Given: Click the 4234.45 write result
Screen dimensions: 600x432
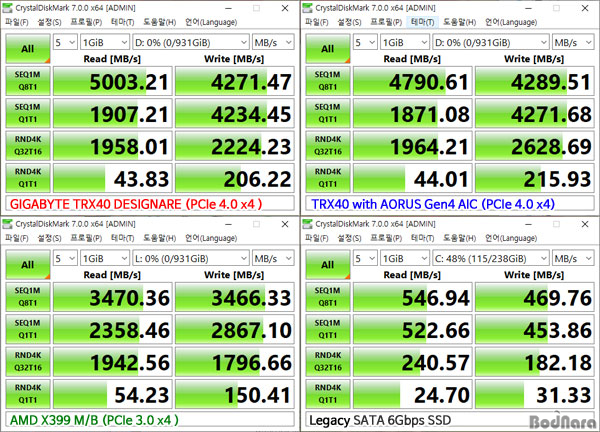Looking at the screenshot, I should click(235, 113).
